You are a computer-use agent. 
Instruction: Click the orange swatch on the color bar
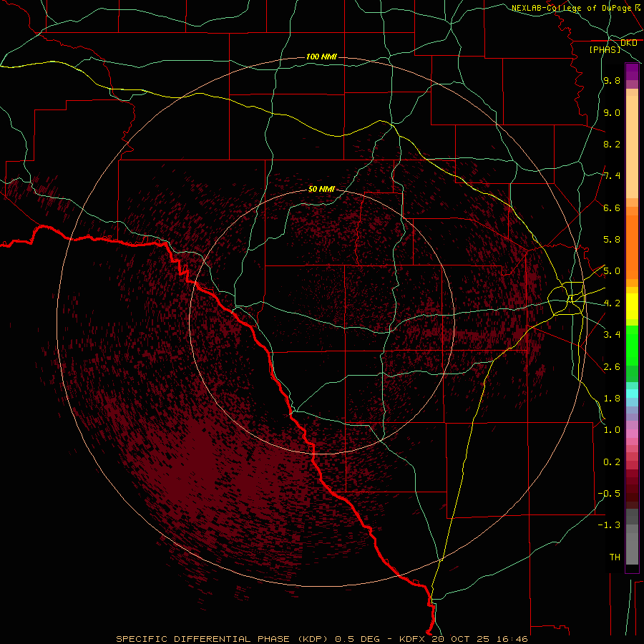click(x=632, y=246)
